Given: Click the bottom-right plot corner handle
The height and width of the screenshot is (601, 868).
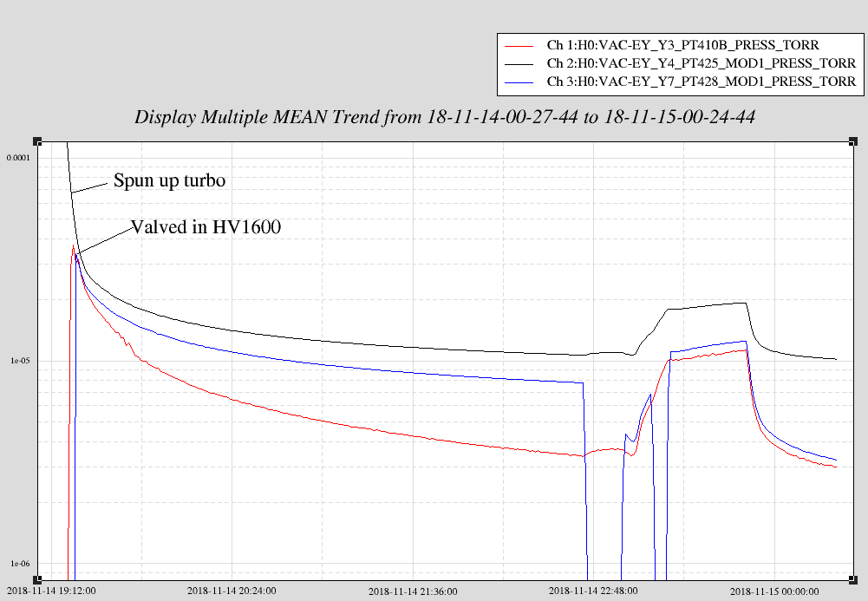Looking at the screenshot, I should pos(853,580).
